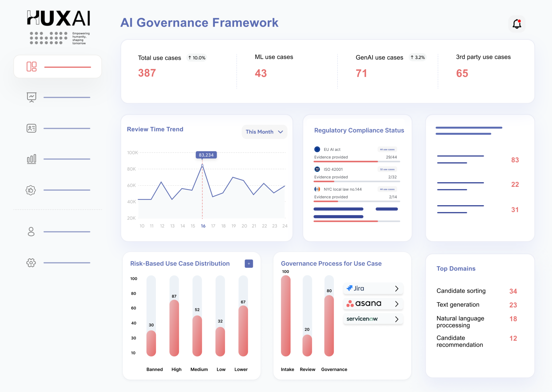552x392 pixels.
Task: Click the HUXAI logo
Action: (58, 18)
